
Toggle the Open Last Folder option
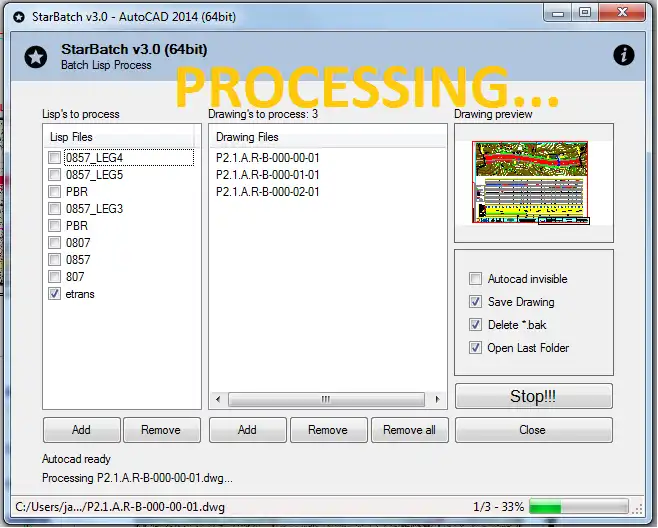click(475, 348)
